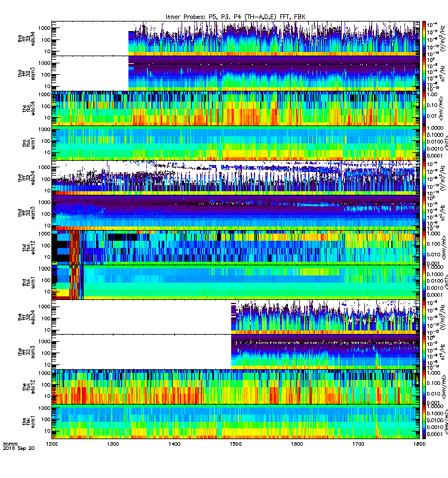Click the color bar beside thd fff edc34 panel
Viewport: 448px width, 478px height.
click(424, 177)
